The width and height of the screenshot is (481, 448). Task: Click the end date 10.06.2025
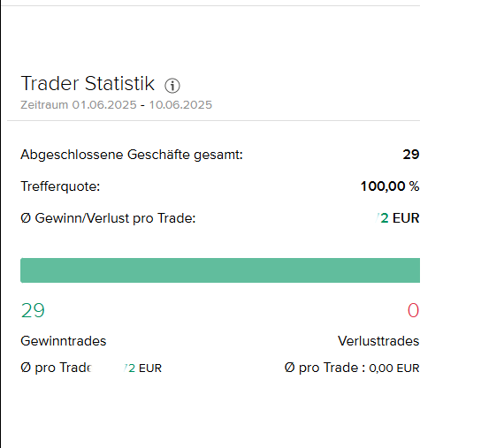(x=180, y=105)
